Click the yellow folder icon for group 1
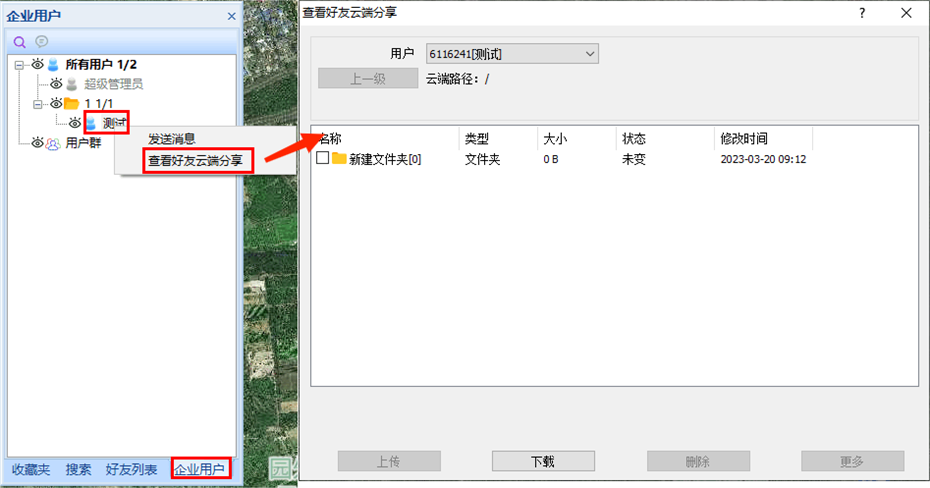 click(x=71, y=104)
